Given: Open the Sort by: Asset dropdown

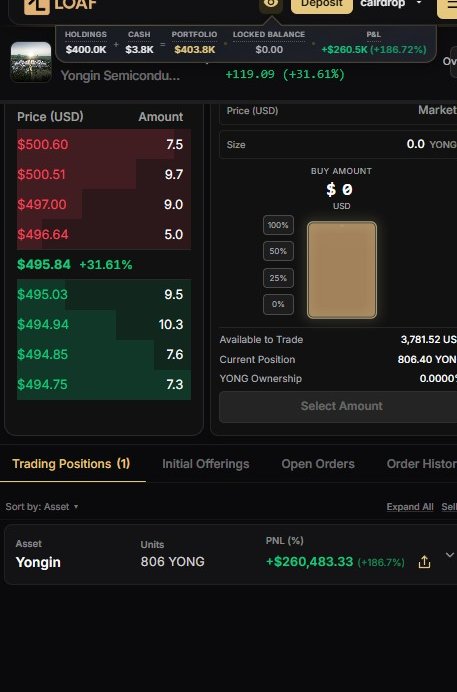Looking at the screenshot, I should click(x=42, y=507).
